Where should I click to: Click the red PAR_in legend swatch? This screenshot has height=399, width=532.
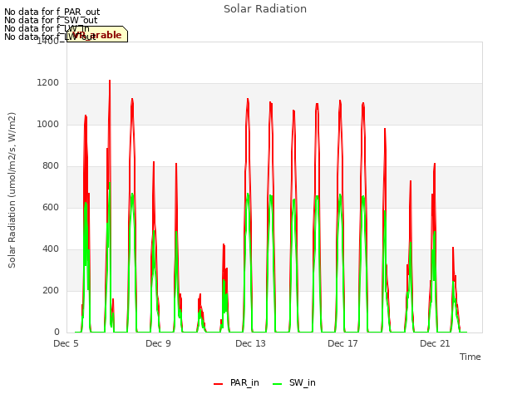click(x=218, y=384)
